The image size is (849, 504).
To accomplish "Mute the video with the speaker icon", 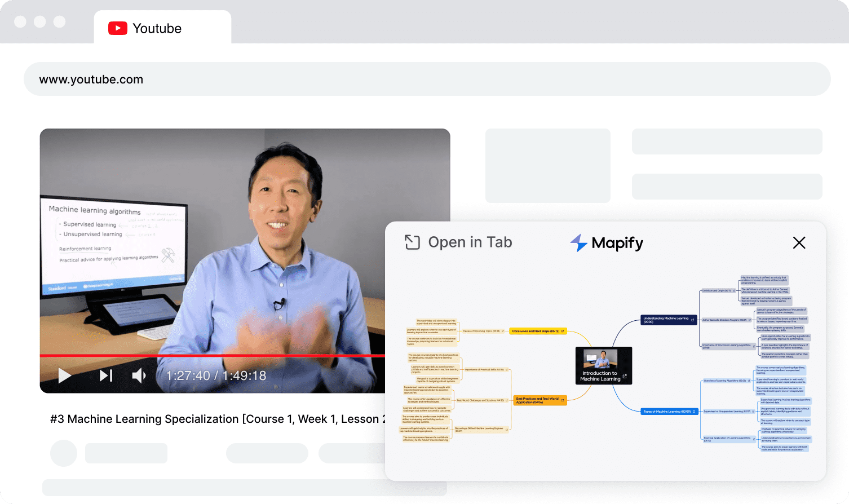I will pos(139,375).
